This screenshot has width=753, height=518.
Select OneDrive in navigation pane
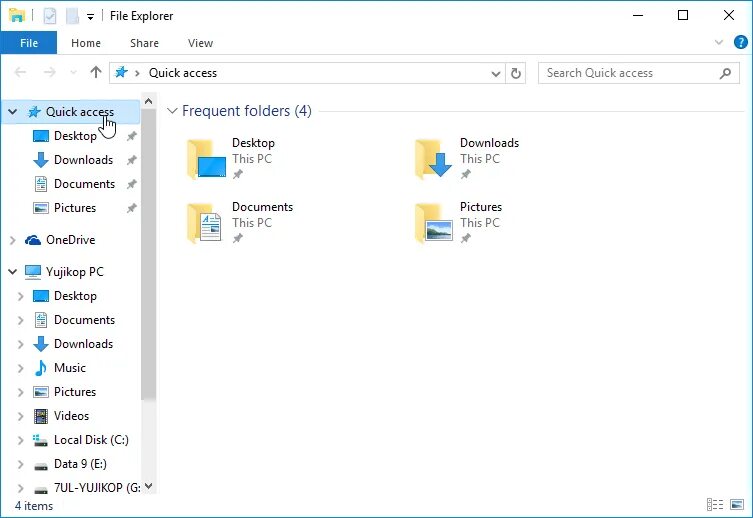pos(71,240)
